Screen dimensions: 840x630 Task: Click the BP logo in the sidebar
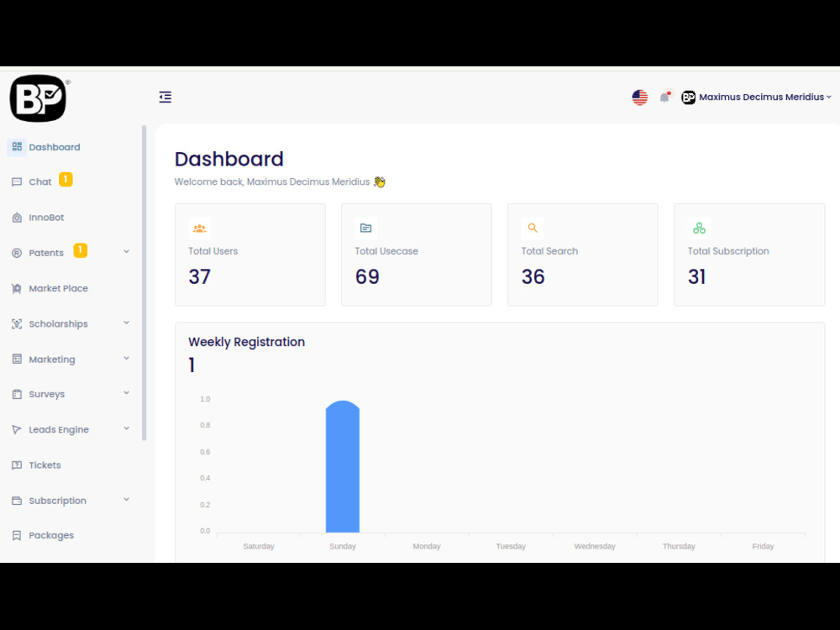[38, 98]
